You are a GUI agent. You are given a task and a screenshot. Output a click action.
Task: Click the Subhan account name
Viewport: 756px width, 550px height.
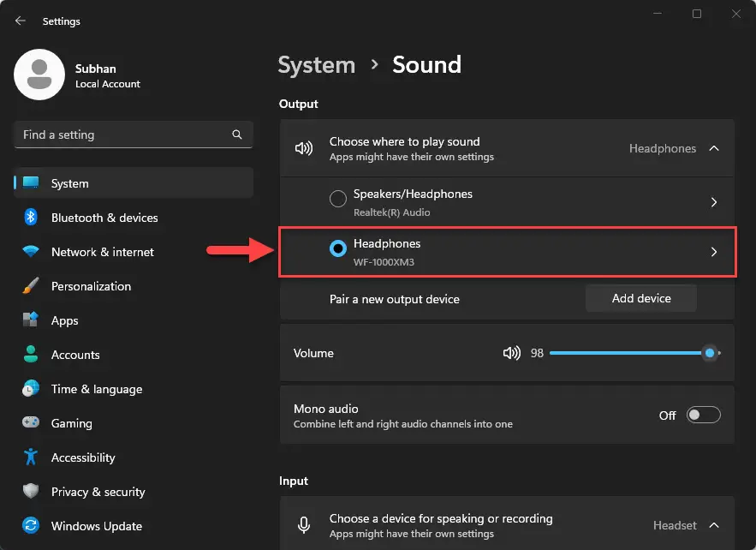96,69
